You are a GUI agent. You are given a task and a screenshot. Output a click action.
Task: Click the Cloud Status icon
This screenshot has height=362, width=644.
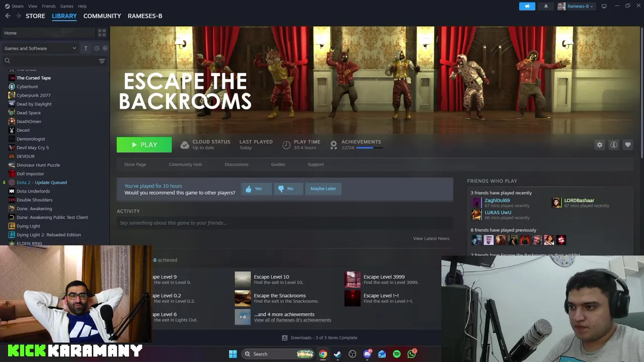185,145
